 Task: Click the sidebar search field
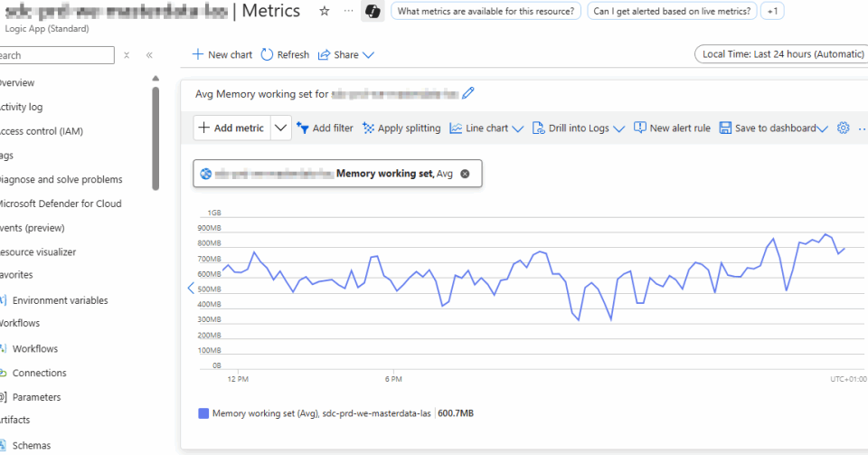pyautogui.click(x=57, y=55)
